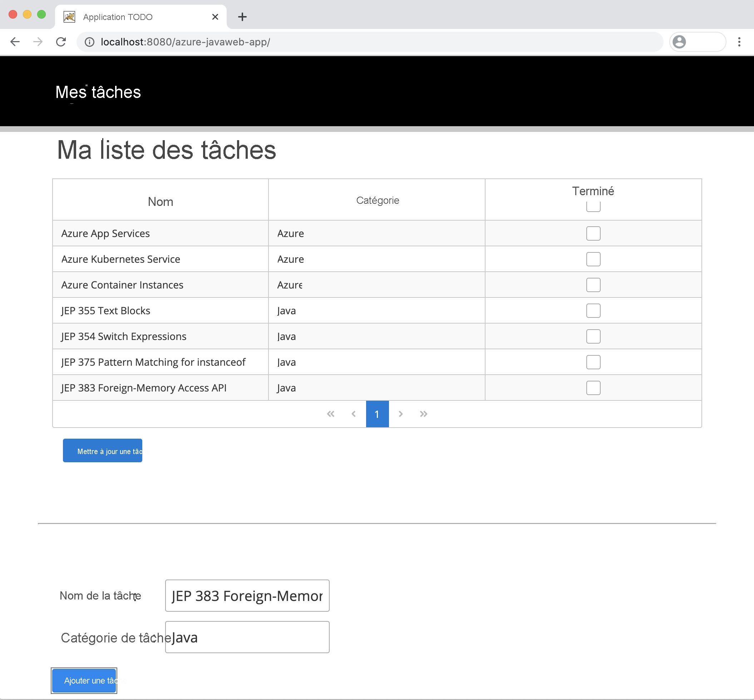The image size is (754, 700).
Task: Jump to first page of the table
Action: [331, 414]
